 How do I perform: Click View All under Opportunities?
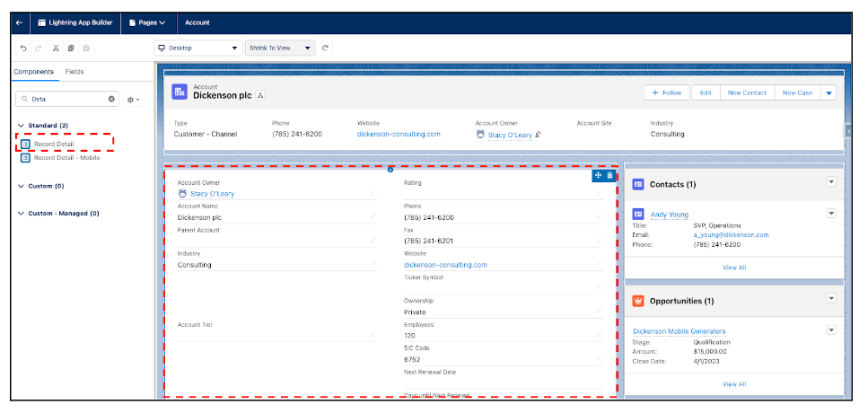click(734, 384)
